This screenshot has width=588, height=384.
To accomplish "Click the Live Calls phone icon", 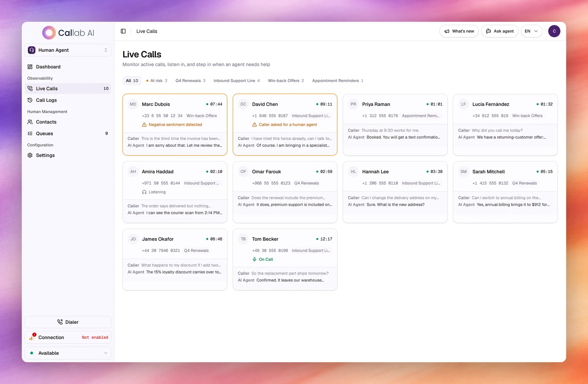I will pos(30,88).
